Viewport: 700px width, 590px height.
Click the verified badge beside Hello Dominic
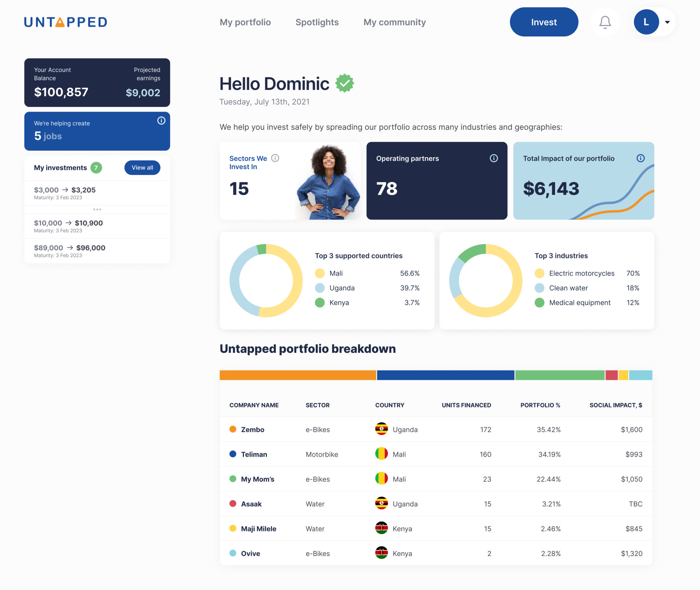345,82
